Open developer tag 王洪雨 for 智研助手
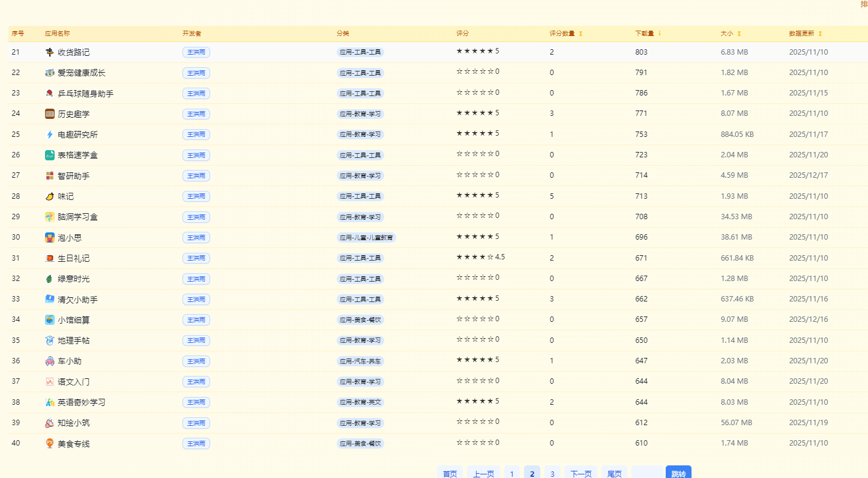This screenshot has width=868, height=478. (196, 176)
